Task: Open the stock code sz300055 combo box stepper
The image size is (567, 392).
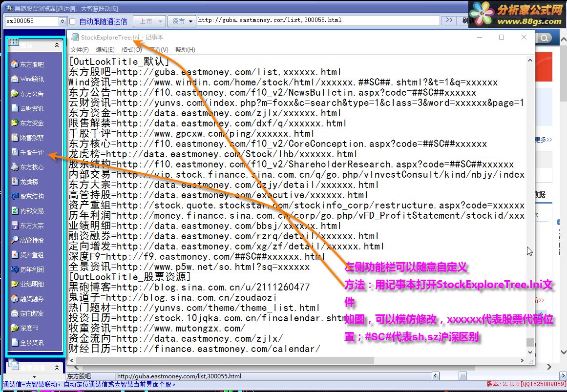Action: pyautogui.click(x=63, y=21)
